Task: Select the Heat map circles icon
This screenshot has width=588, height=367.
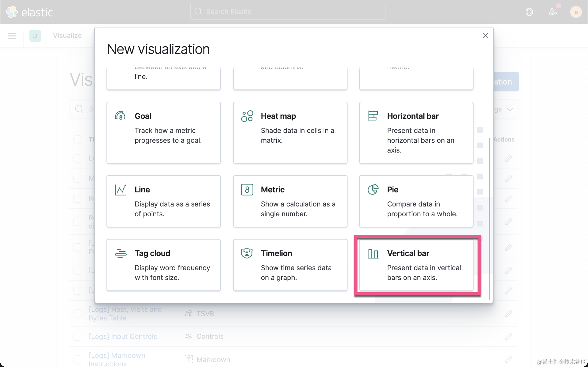Action: pos(247,116)
